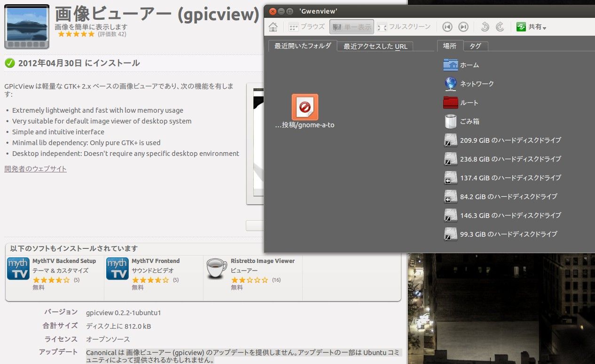Click MythTV Frontend star rating
Viewport: 595px width, 364px height.
150,280
